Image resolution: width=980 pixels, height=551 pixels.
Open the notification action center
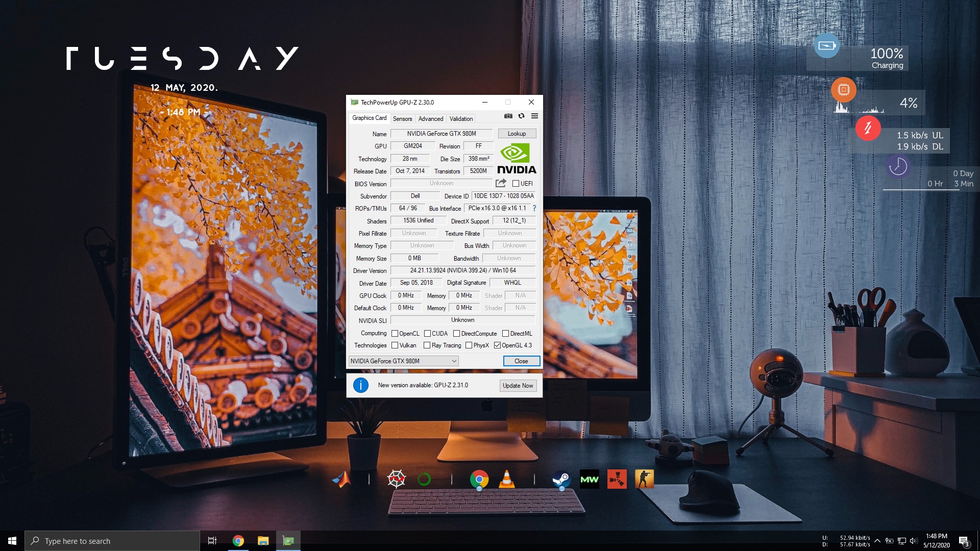tap(964, 541)
